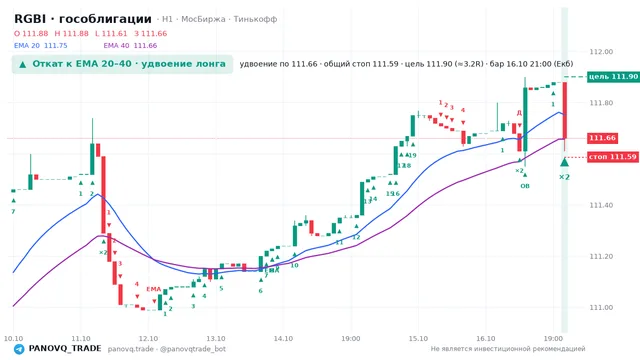Click the signal details text mentioning удвоение по 111.66

[x=406, y=64]
